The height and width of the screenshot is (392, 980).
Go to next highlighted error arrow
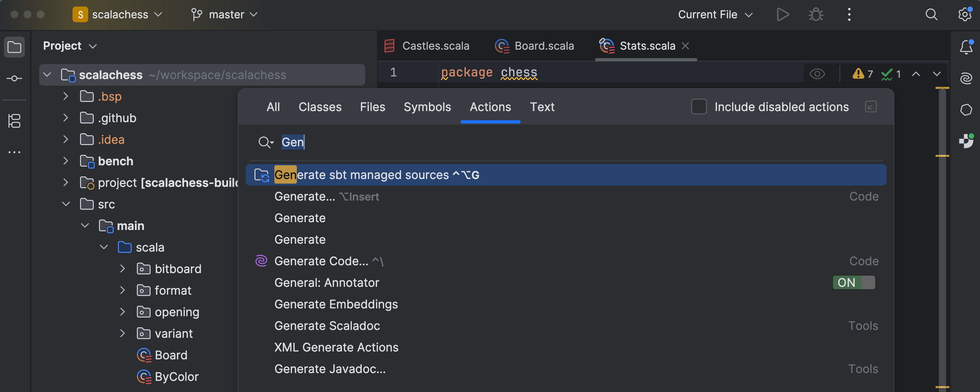tap(937, 73)
